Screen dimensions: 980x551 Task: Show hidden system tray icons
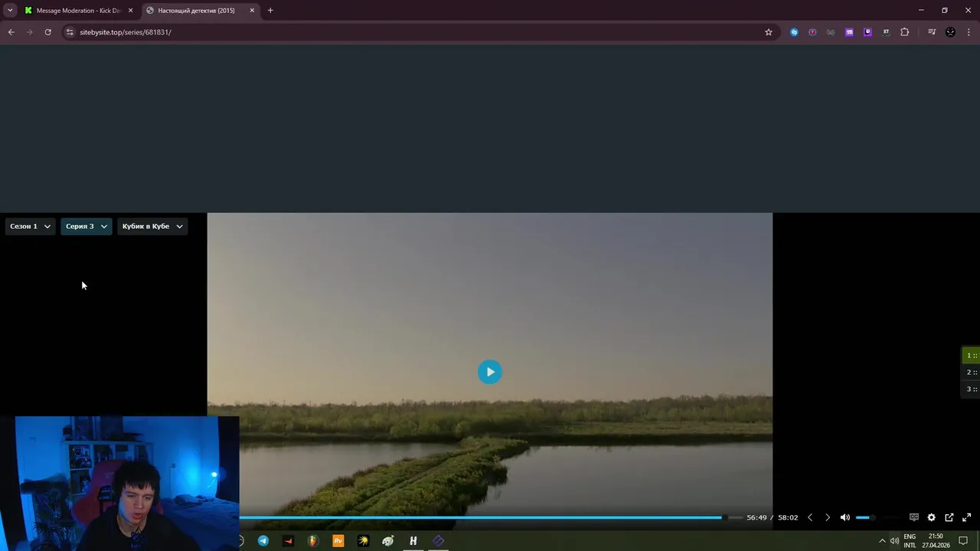[882, 541]
